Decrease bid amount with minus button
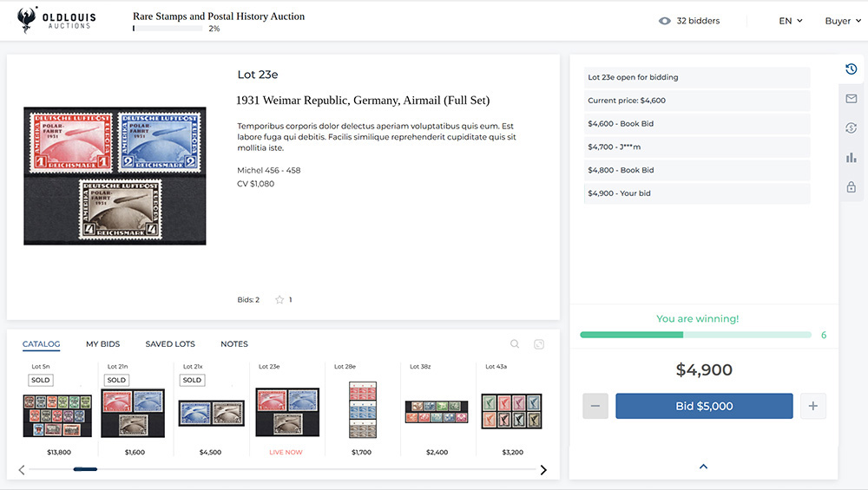This screenshot has width=868, height=490. [x=595, y=406]
